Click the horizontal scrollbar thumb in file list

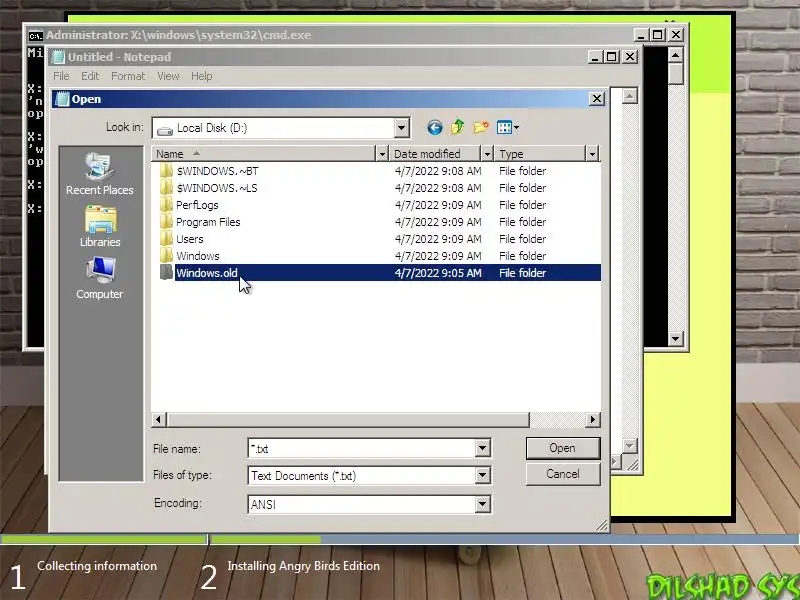(347, 419)
